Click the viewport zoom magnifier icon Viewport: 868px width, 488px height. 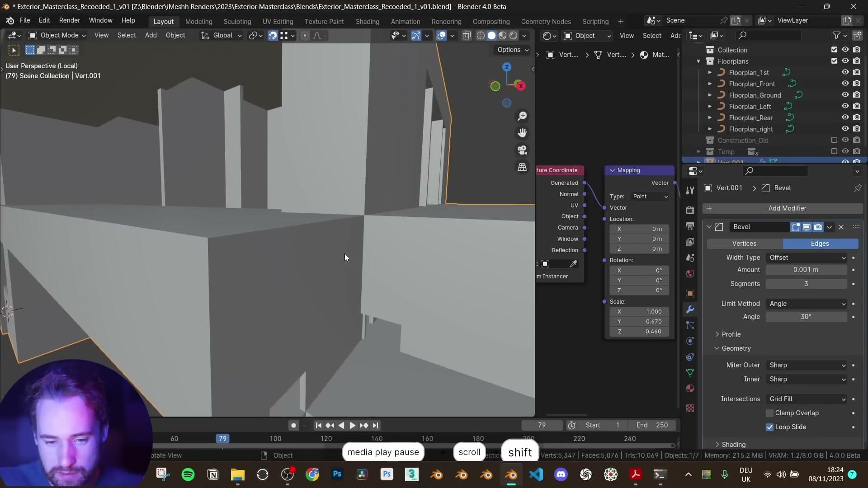tap(522, 116)
